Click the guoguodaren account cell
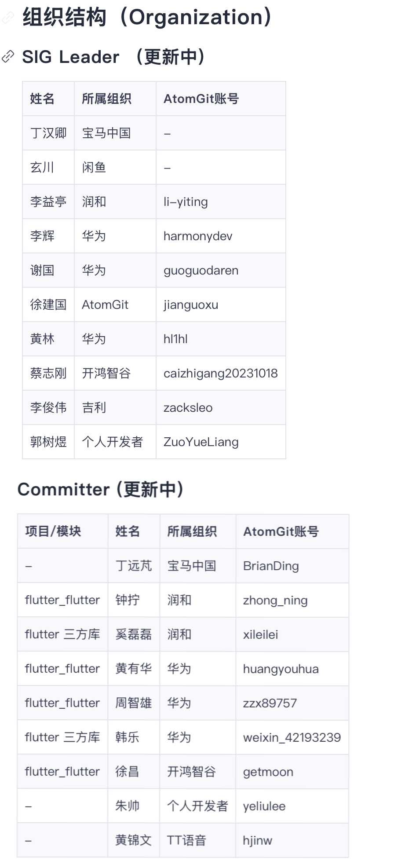This screenshot has height=868, width=405. tap(201, 271)
